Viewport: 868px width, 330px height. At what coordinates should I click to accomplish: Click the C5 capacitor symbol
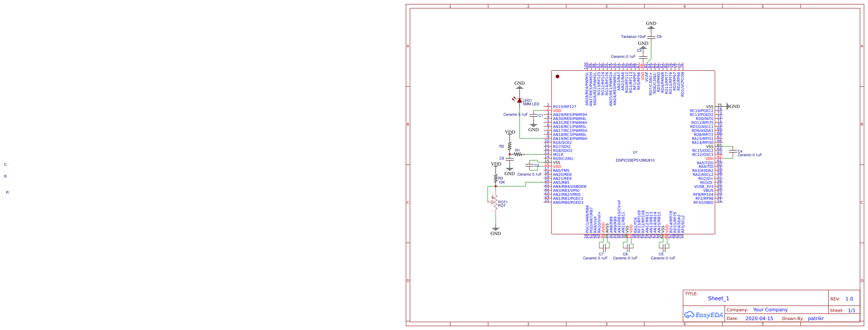click(x=664, y=247)
